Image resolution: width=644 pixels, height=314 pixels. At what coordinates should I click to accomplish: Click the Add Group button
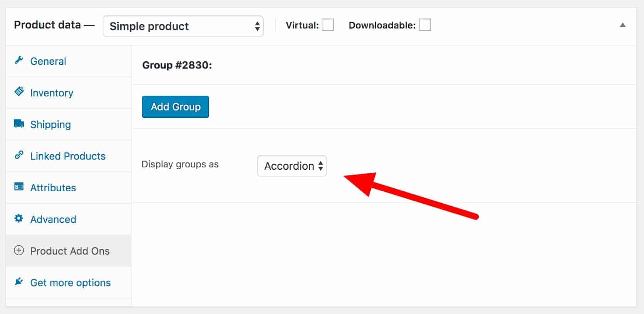click(x=175, y=107)
